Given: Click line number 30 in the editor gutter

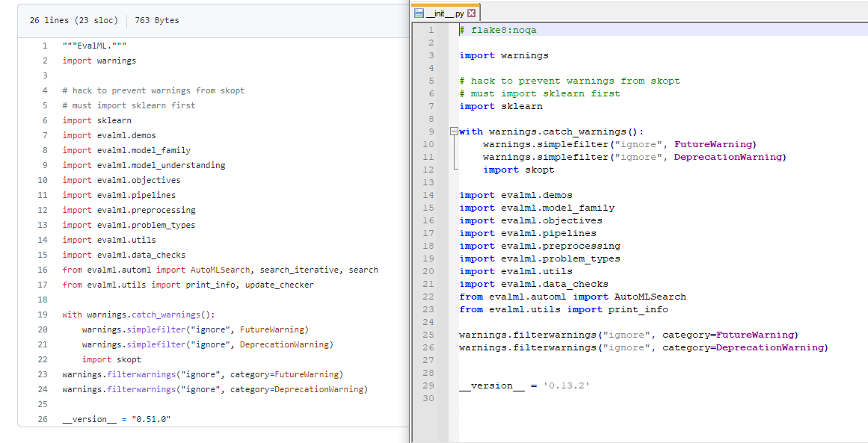Looking at the screenshot, I should coord(428,398).
